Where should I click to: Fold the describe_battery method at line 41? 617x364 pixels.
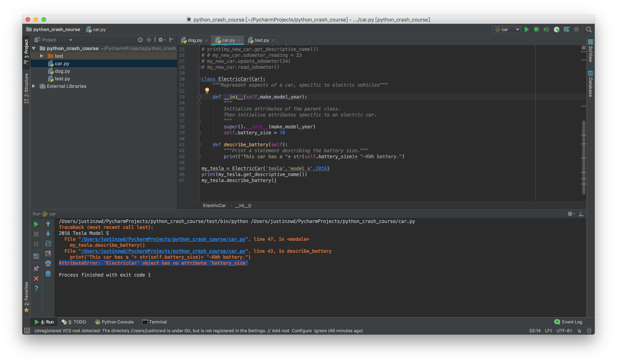pyautogui.click(x=199, y=145)
